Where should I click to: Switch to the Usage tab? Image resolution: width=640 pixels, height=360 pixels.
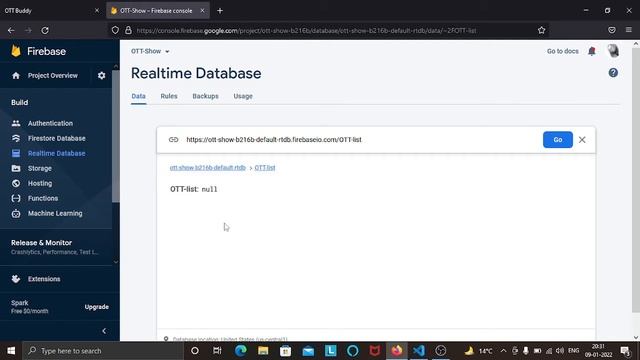click(243, 96)
